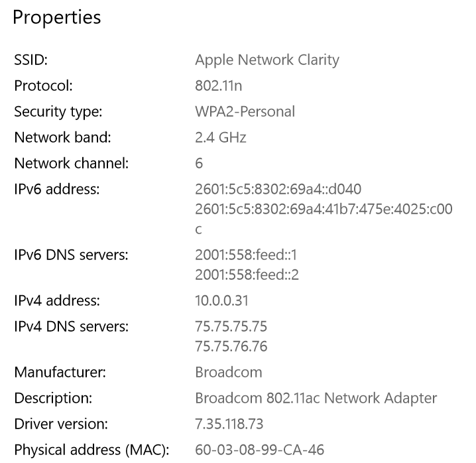Image resolution: width=476 pixels, height=463 pixels.
Task: Click the IPv4 DNS server 75.75.76.76
Action: [231, 346]
